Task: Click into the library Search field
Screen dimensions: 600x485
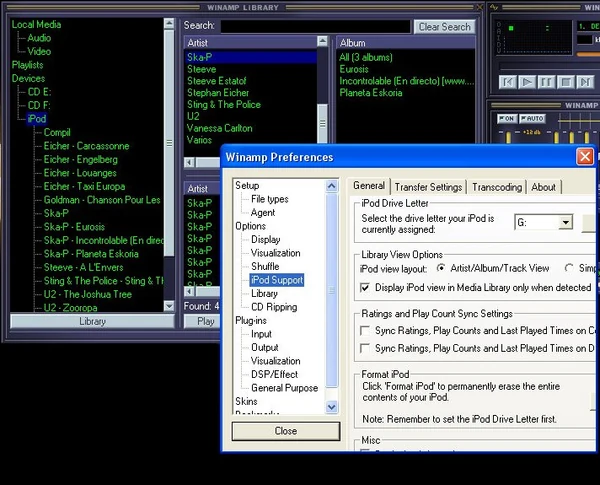Action: [x=315, y=27]
